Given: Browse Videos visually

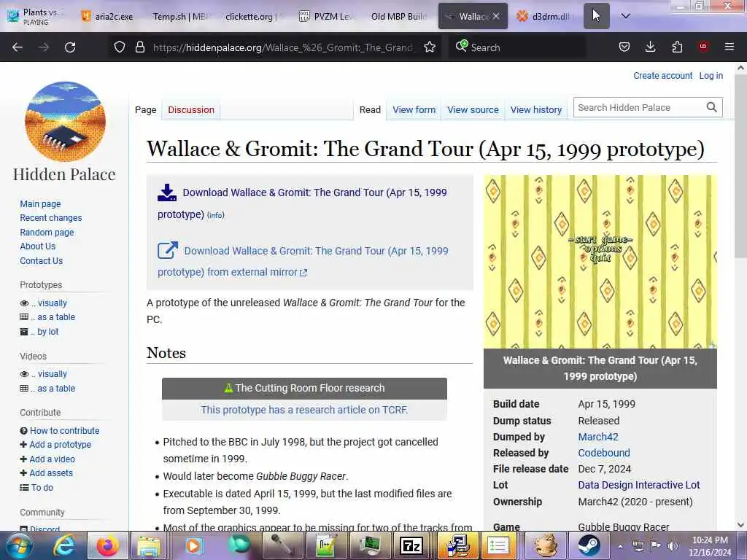Looking at the screenshot, I should [53, 374].
